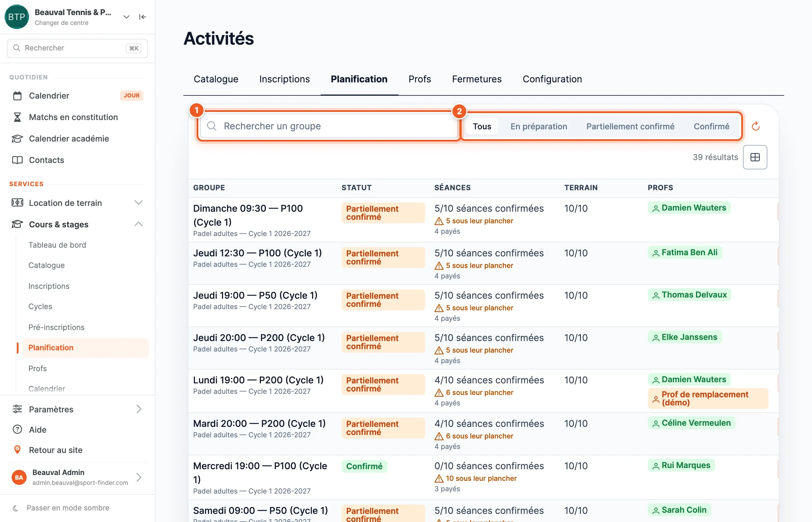The height and width of the screenshot is (522, 812).
Task: Open Planification sidebar link
Action: click(85, 348)
